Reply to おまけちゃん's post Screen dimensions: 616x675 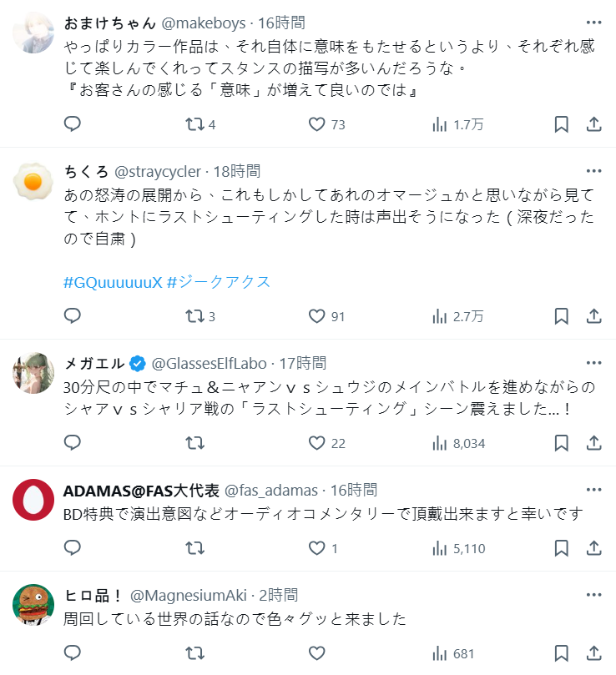coord(73,124)
